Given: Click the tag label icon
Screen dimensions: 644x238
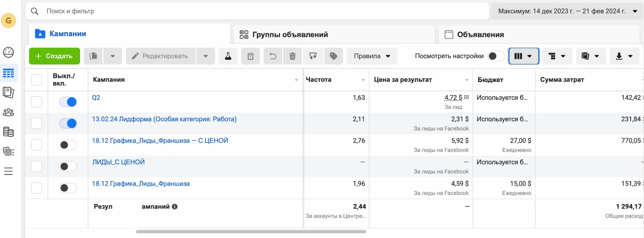Looking at the screenshot, I should (x=333, y=56).
